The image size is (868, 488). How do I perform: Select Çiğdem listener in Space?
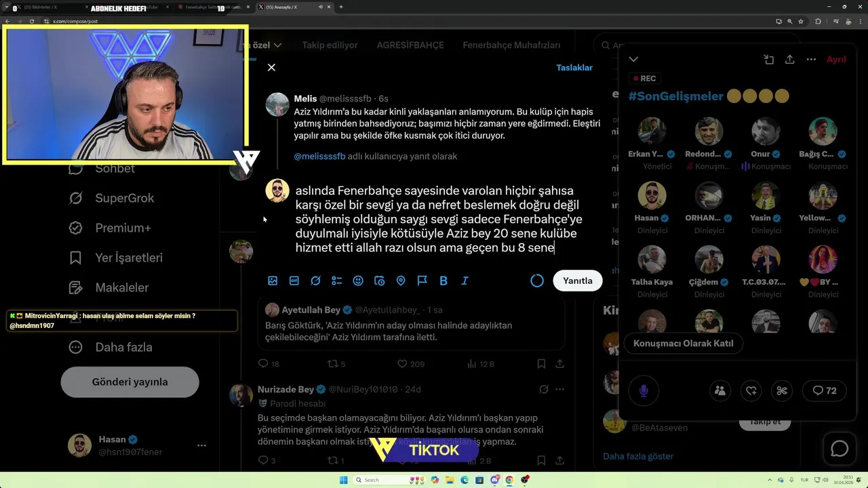coord(709,260)
